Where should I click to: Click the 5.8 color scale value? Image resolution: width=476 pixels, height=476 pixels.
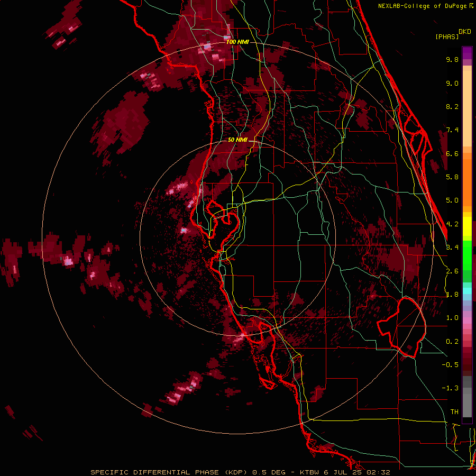(x=452, y=177)
